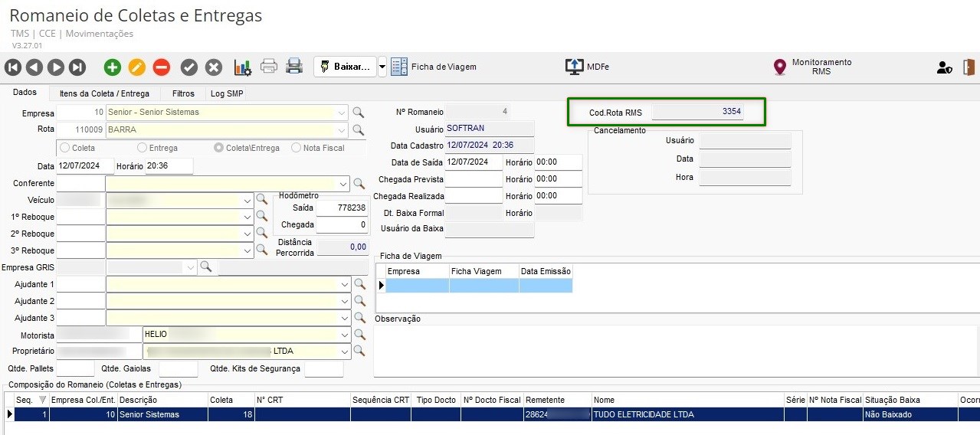Open Ficha de Viagem

tap(434, 67)
